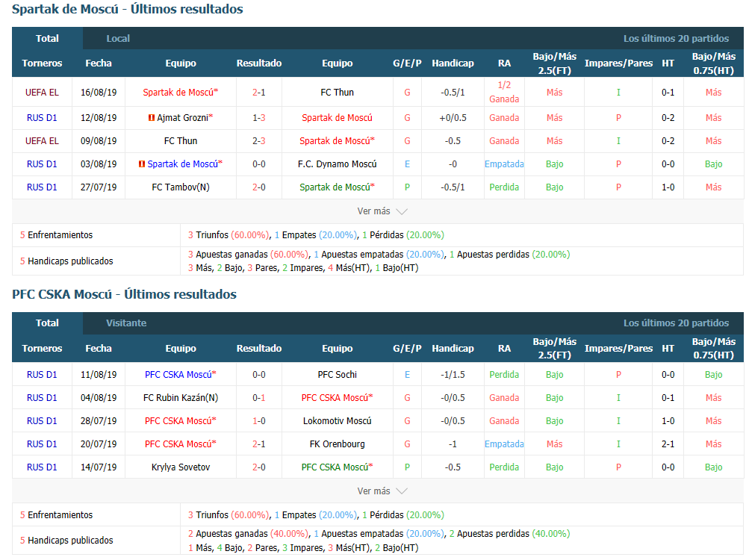Click CSKA table 'G/E/P' column header
Screen dimensions: 749x560
pos(408,349)
